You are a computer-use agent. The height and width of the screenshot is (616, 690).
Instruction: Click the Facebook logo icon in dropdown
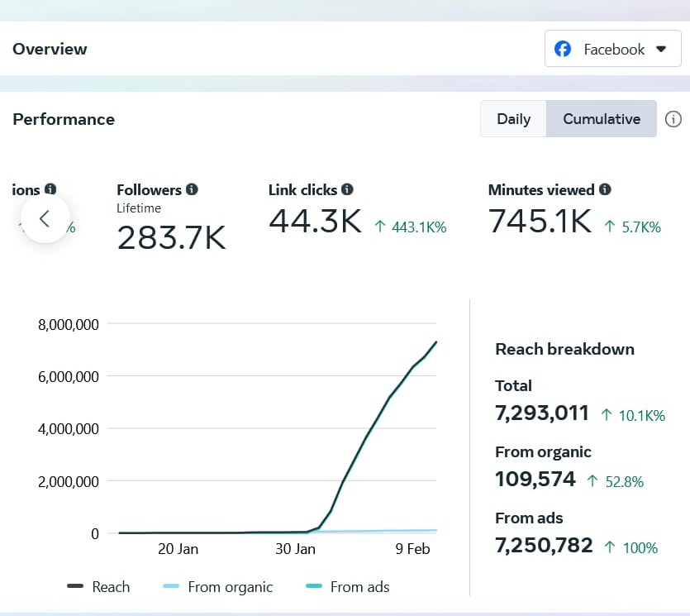tap(563, 50)
